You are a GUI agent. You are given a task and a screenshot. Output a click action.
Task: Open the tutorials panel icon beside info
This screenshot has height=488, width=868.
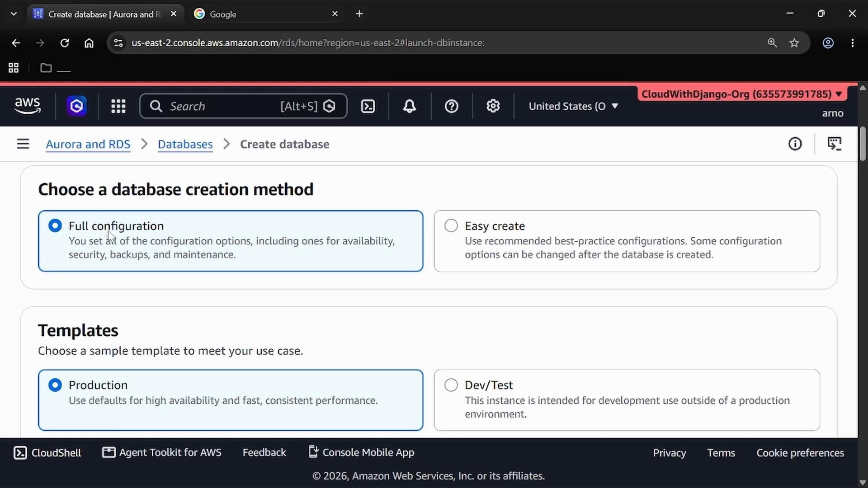pos(835,144)
